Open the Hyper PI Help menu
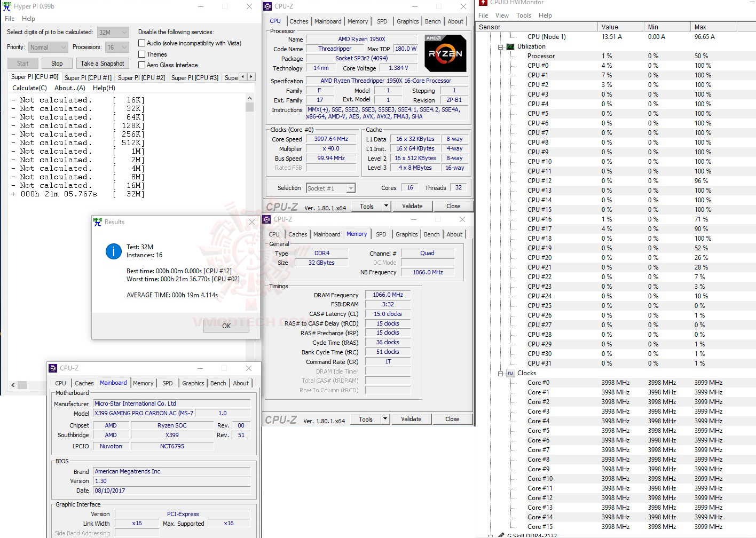 point(28,19)
